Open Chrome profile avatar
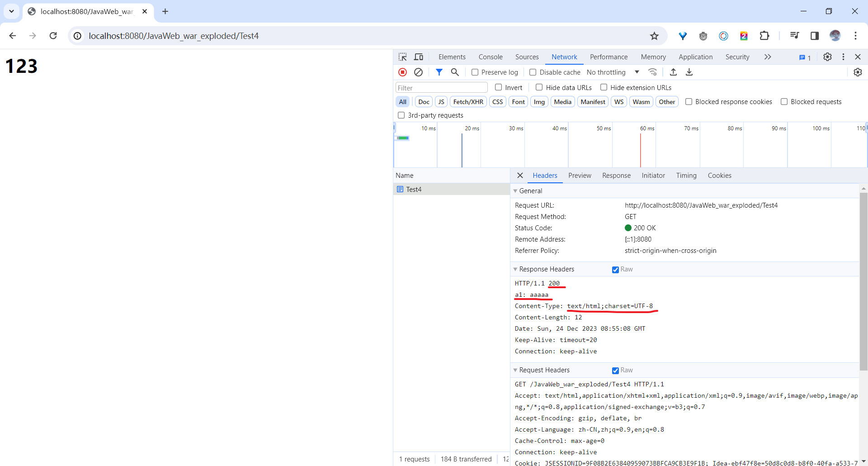Viewport: 868px width, 466px height. [835, 36]
